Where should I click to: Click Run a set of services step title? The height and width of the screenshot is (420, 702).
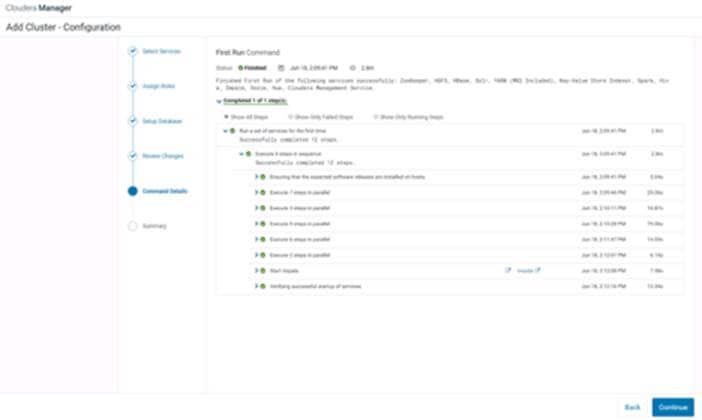pyautogui.click(x=283, y=131)
